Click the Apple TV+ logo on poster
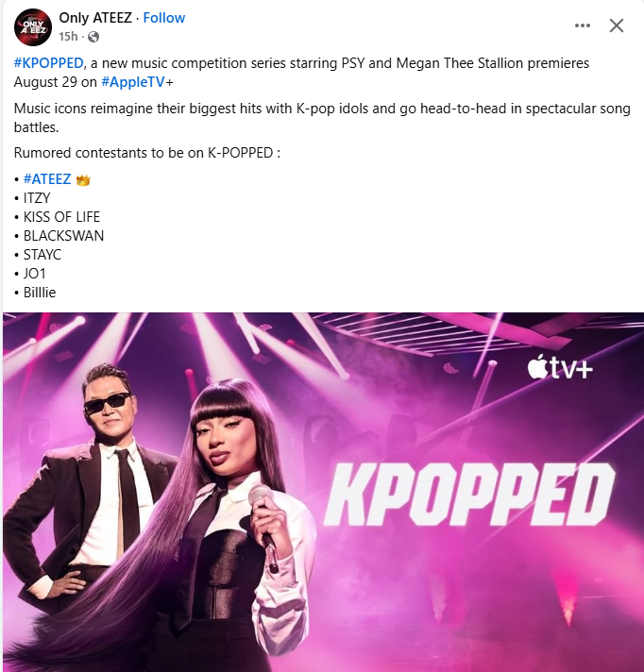The height and width of the screenshot is (672, 644). point(560,367)
